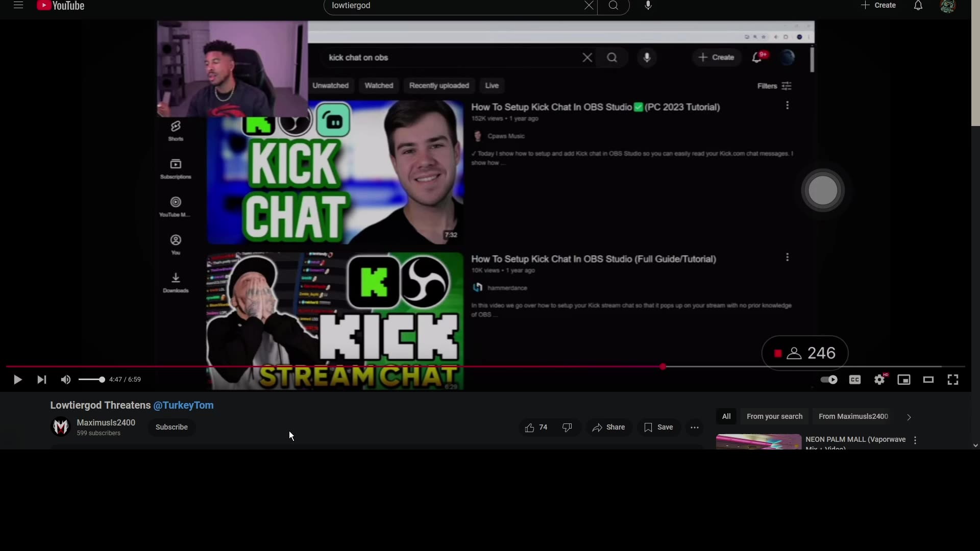The image size is (980, 551).
Task: Open YouTube notifications bell
Action: [x=918, y=6]
